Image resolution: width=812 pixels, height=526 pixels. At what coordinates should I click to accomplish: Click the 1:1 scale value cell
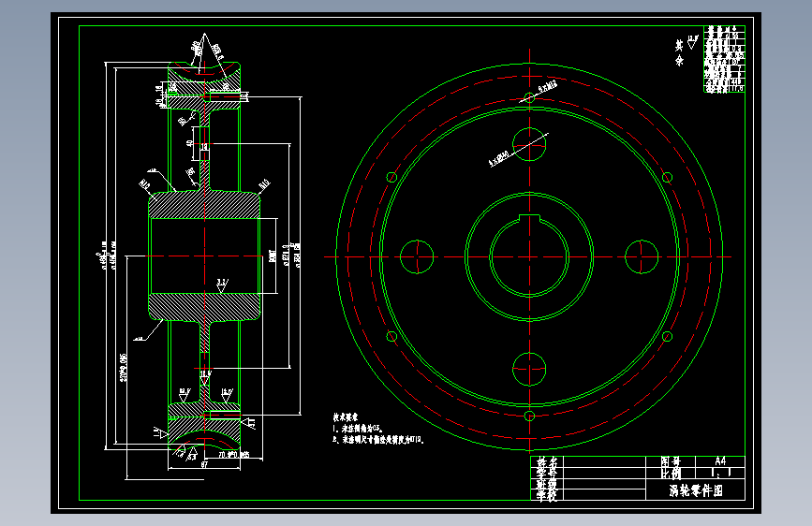tap(720, 473)
